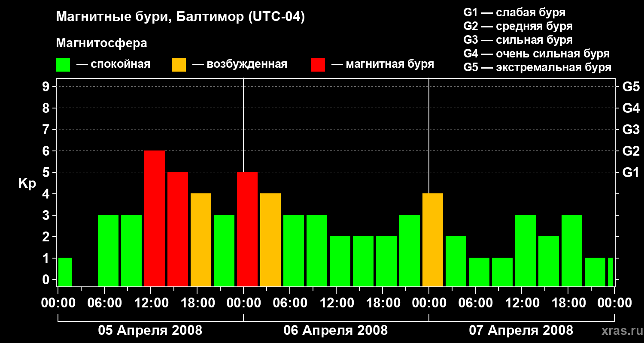Click the '05 Апреля 2008' date label

(x=150, y=331)
